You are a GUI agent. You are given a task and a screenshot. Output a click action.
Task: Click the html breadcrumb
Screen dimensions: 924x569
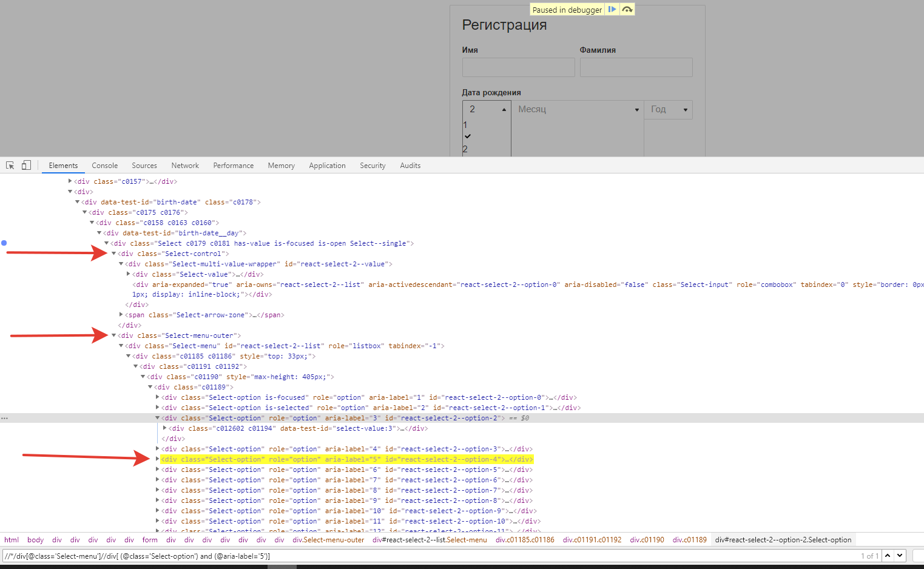click(x=12, y=540)
